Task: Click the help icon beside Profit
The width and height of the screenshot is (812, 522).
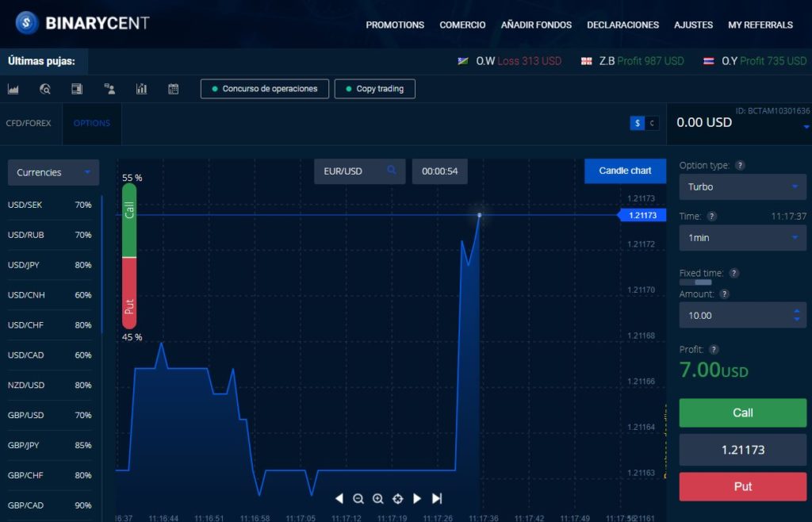Action: coord(714,350)
